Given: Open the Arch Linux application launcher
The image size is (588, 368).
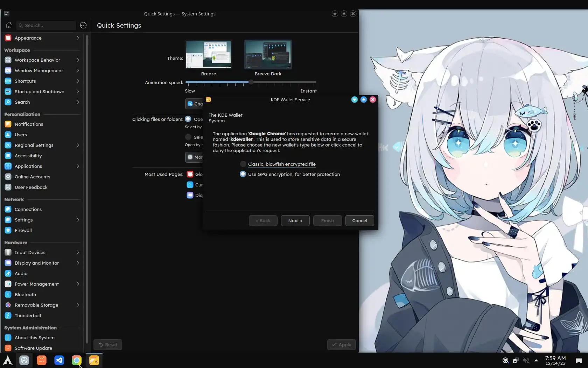Looking at the screenshot, I should [x=8, y=360].
